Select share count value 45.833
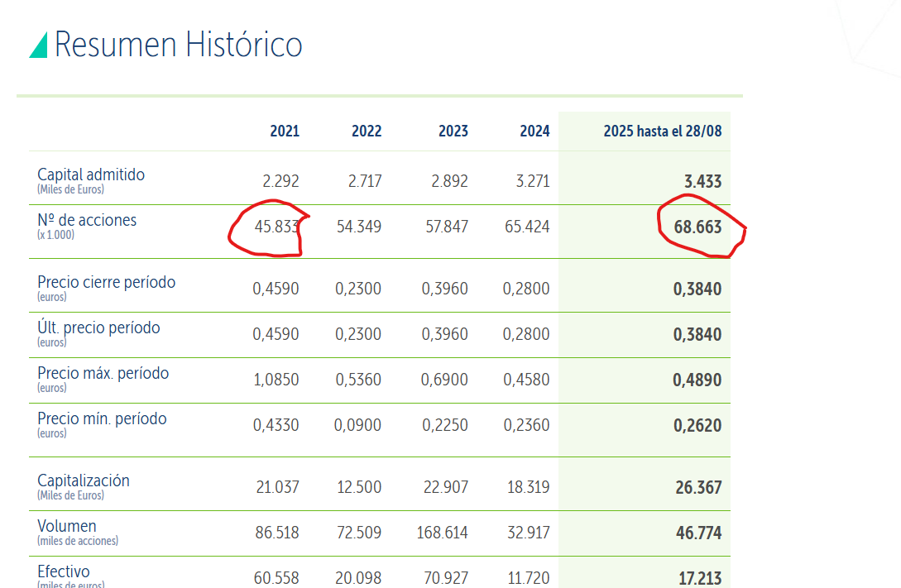The image size is (901, 588). [277, 227]
